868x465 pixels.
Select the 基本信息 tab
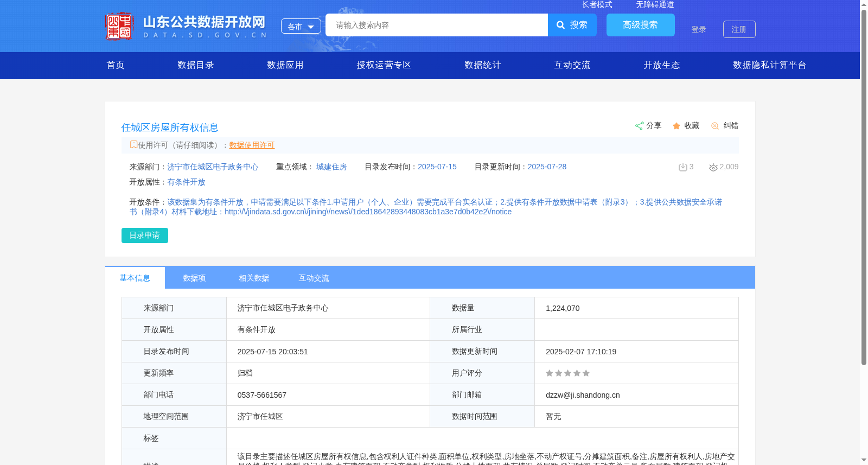coord(135,278)
